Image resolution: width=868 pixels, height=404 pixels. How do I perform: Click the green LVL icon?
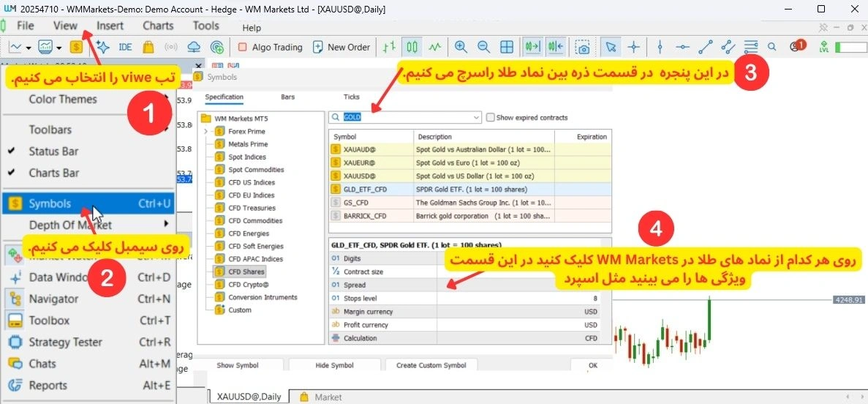coord(824,47)
